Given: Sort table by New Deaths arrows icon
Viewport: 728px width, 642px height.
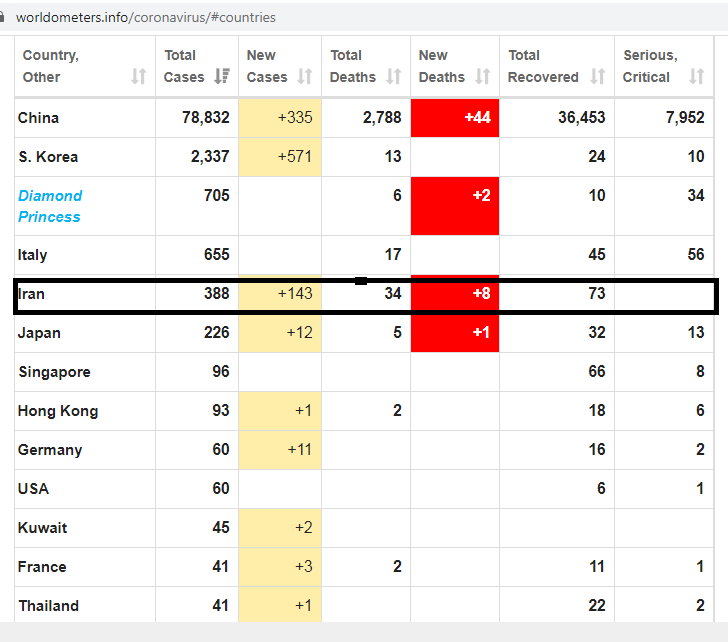Looking at the screenshot, I should (483, 77).
